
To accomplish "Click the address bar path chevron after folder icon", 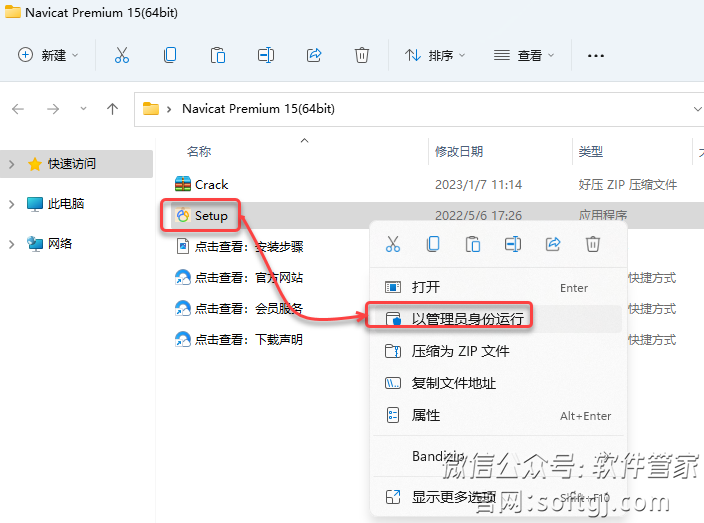I will (169, 109).
